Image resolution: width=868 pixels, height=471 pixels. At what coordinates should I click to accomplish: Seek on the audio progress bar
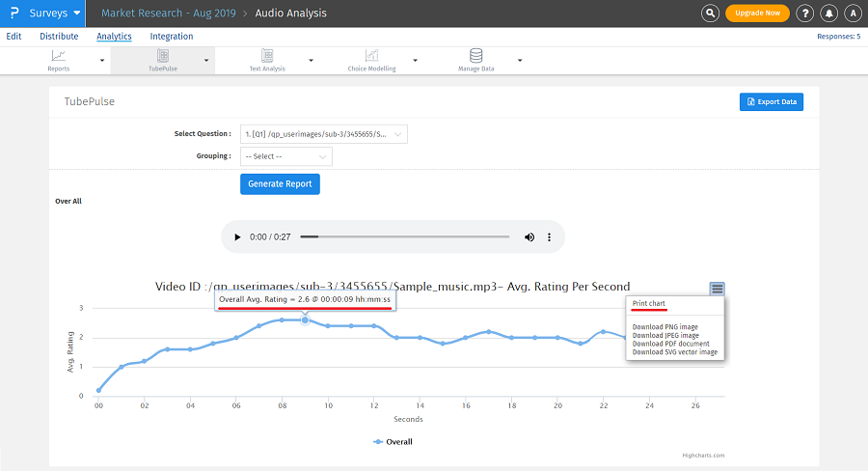pos(404,237)
